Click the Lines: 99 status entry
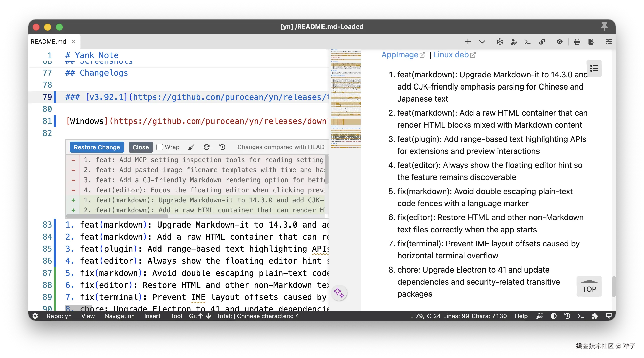The height and width of the screenshot is (358, 644). tap(456, 316)
